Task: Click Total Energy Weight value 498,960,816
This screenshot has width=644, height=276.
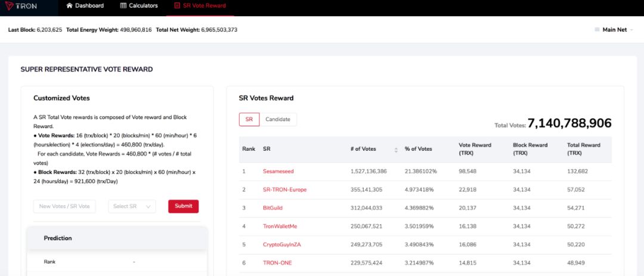Action: (136, 30)
